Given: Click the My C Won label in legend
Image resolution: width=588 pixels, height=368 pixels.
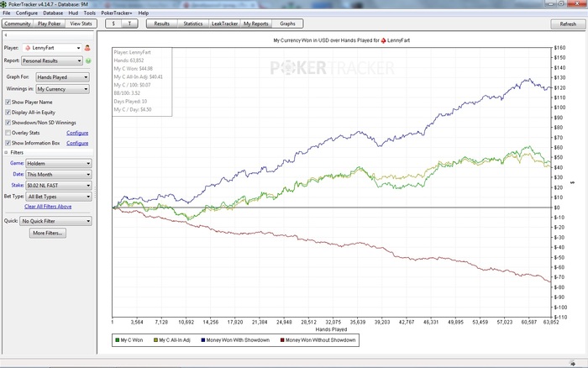Looking at the screenshot, I should 132,340.
